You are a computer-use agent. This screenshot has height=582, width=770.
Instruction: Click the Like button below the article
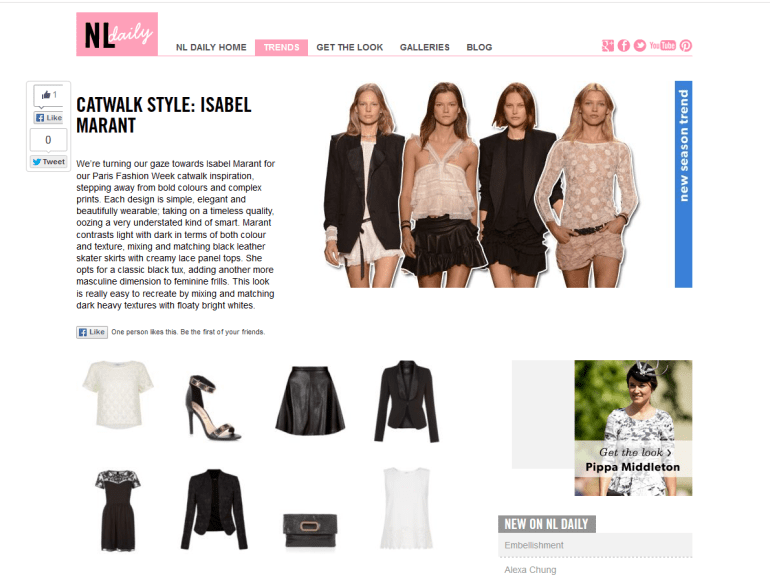[92, 332]
